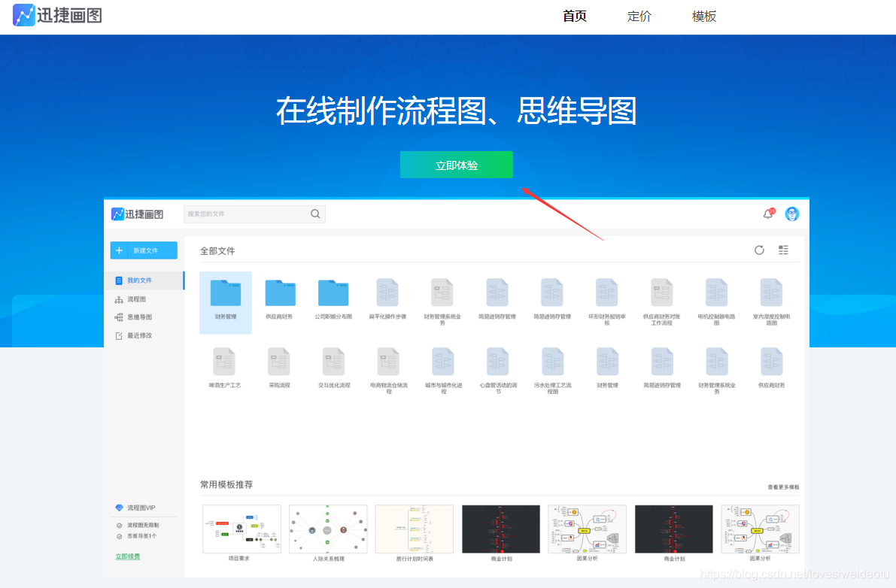Open the 电机控制器电路图 file
The height and width of the screenshot is (588, 896).
pos(716,302)
